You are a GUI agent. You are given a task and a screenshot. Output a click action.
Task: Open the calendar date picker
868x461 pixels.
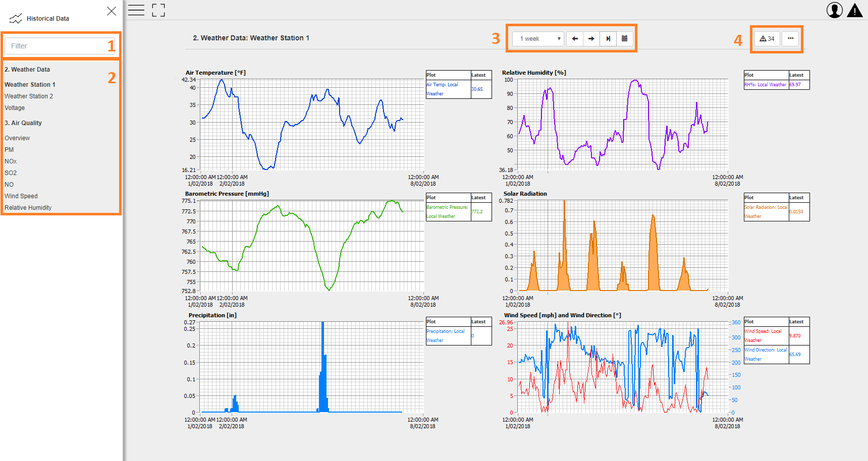[625, 39]
